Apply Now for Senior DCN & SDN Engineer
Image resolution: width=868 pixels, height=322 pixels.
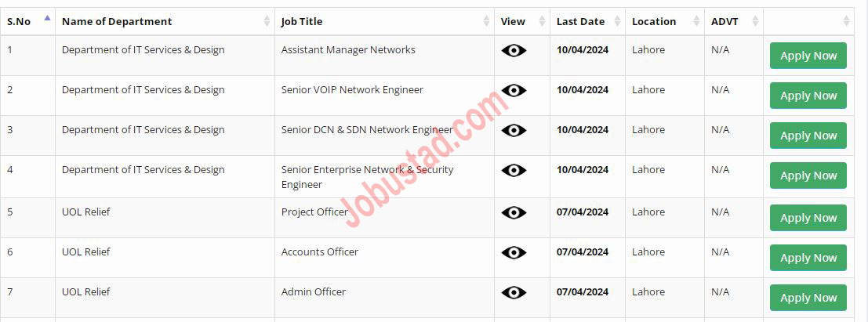click(808, 136)
